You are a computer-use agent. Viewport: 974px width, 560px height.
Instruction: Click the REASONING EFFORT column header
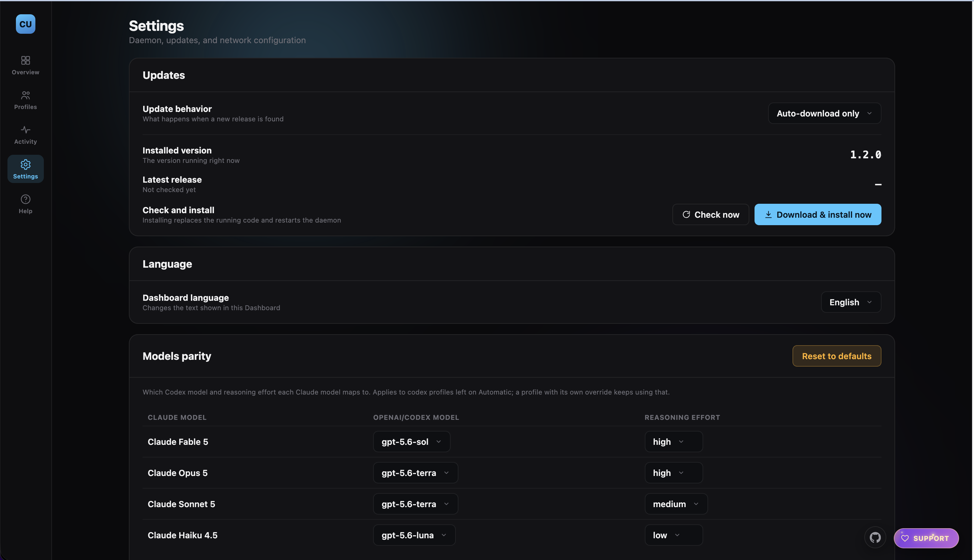[682, 417]
